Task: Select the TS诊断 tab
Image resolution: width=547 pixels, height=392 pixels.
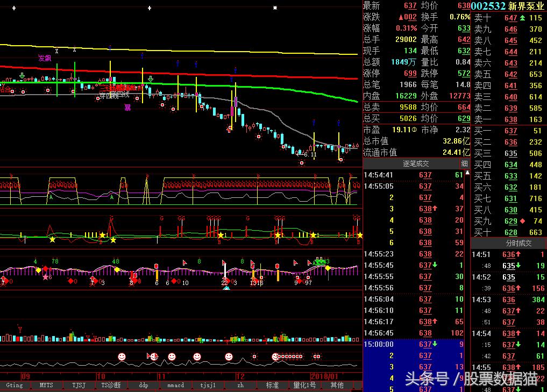Action: [x=111, y=385]
